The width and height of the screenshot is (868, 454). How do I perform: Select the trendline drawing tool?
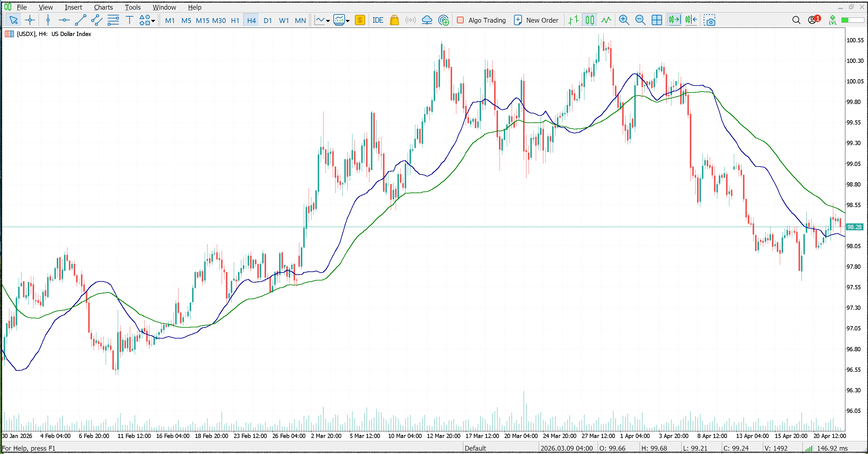[81, 20]
